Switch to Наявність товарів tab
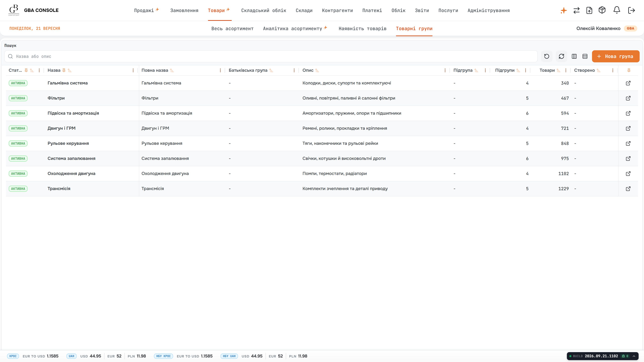The image size is (644, 362). (x=362, y=29)
